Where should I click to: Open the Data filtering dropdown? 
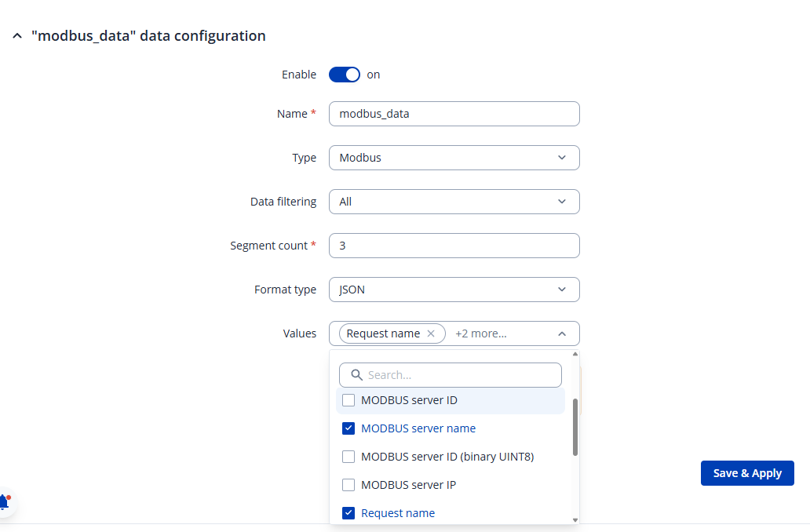(454, 202)
